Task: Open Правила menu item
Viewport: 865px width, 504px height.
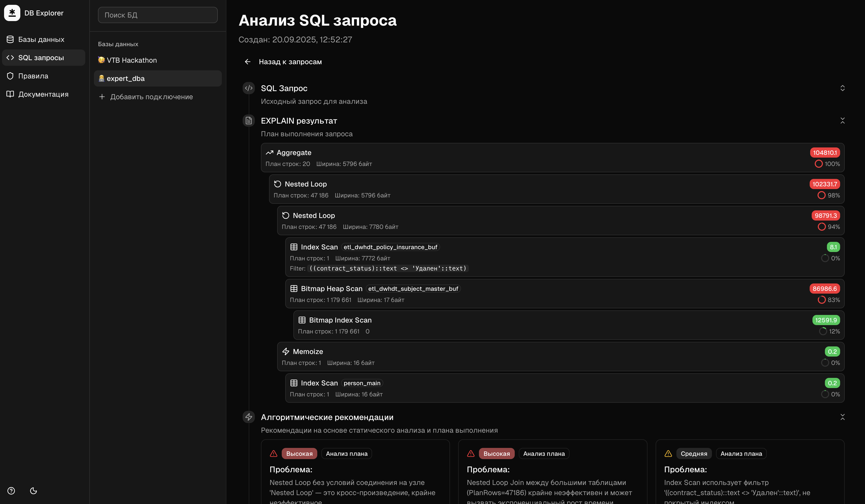Action: 33,76
